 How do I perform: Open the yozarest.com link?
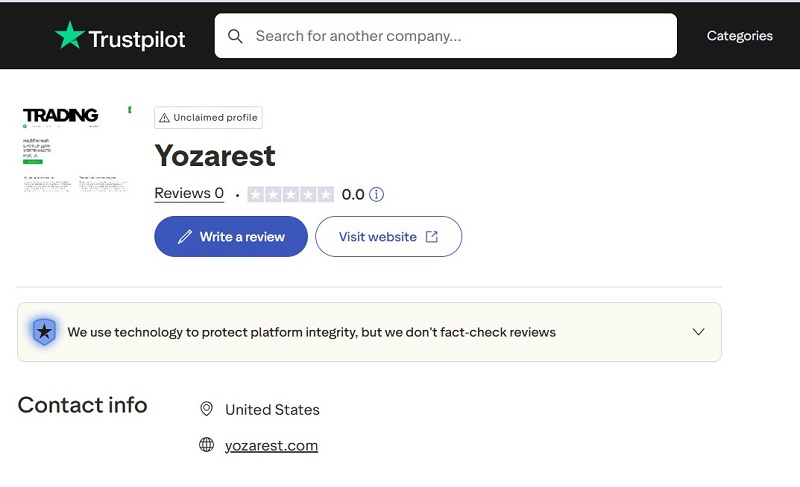271,445
